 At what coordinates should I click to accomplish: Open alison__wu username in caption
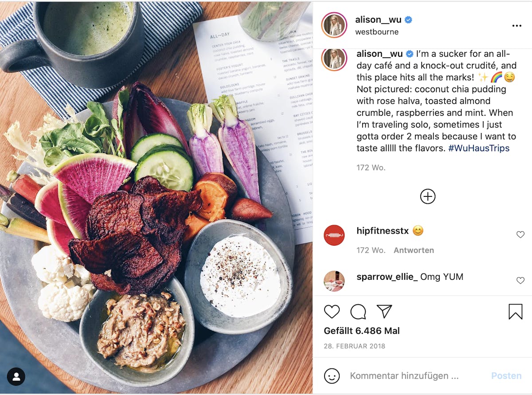(380, 54)
